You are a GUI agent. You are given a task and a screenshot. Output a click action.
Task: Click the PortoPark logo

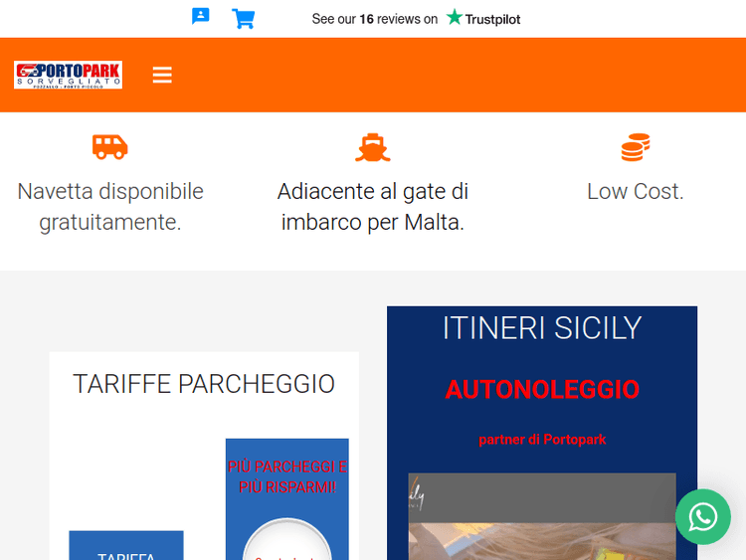click(68, 75)
